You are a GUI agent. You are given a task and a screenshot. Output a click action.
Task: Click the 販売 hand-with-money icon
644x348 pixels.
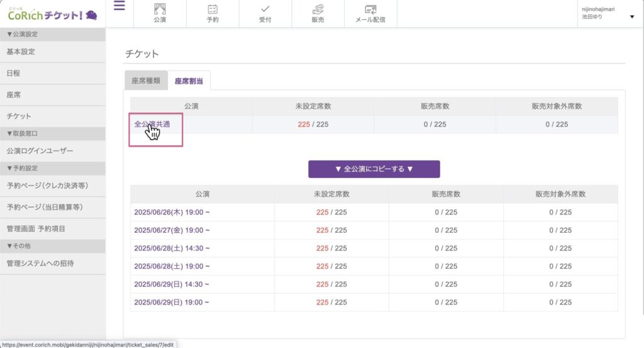click(x=318, y=9)
